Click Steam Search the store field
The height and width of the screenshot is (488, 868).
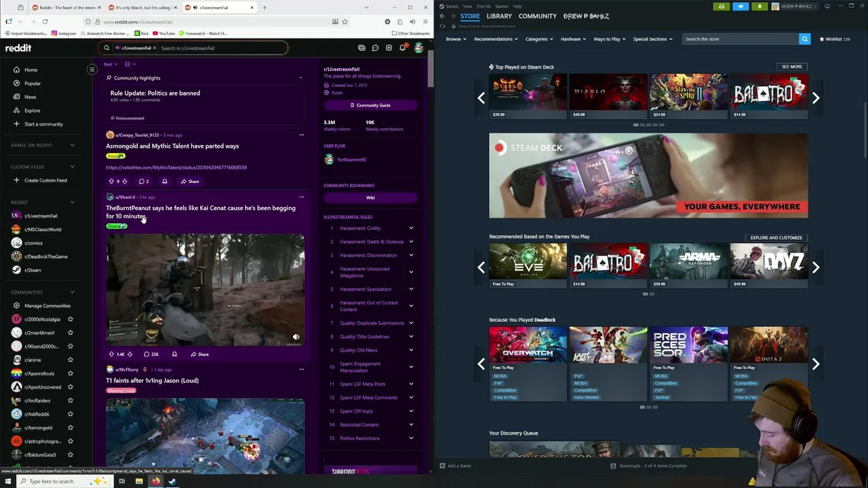pyautogui.click(x=741, y=39)
